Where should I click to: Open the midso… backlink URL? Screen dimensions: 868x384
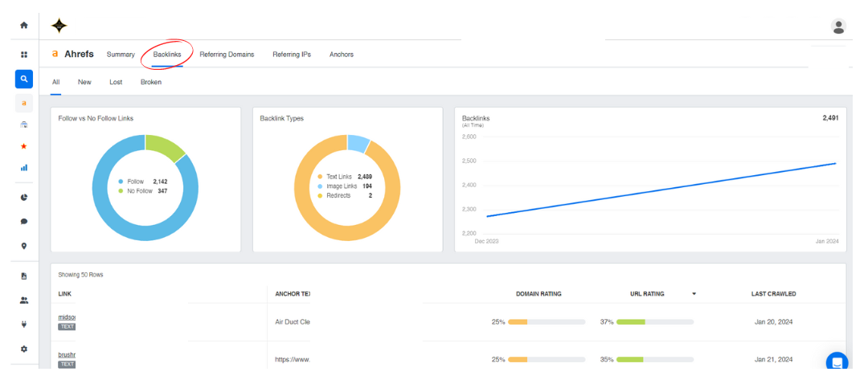point(67,317)
